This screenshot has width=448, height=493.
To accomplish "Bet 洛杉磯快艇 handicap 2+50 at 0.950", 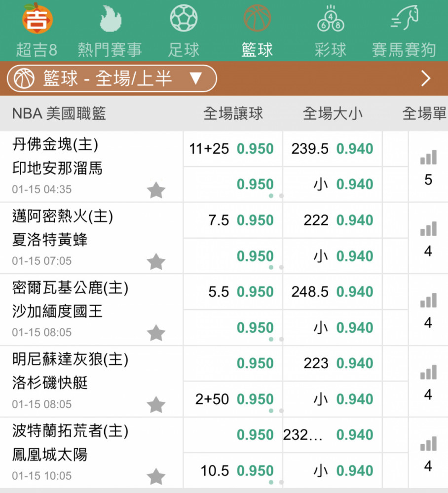I will click(233, 399).
